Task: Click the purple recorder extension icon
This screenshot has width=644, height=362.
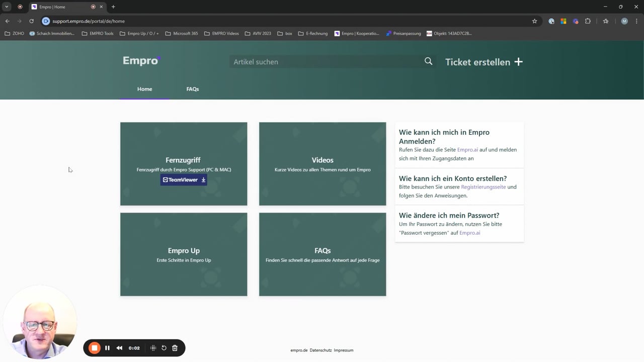Action: coord(576,21)
